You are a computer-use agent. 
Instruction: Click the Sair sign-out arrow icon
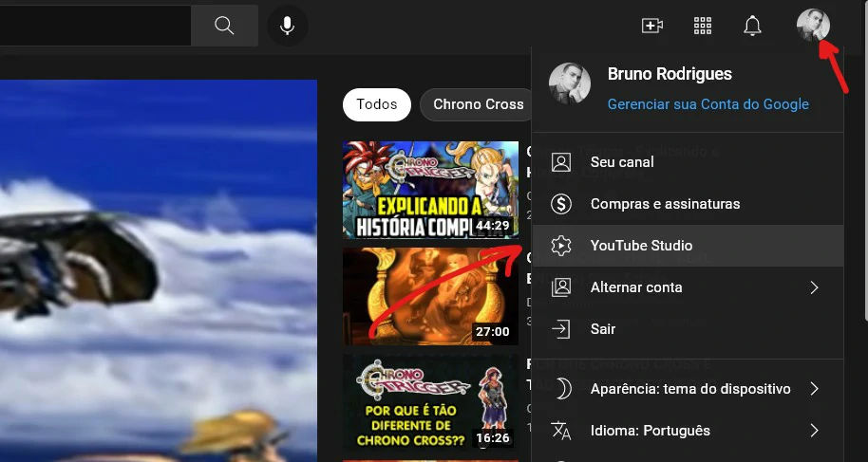[x=560, y=329]
